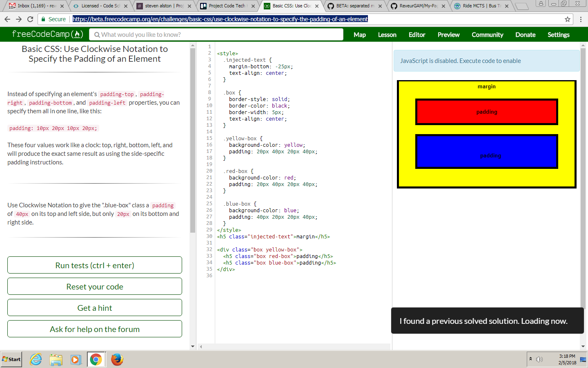Screen dimensions: 588x368
Task: Click the preview pane scrollbar up arrow
Action: [x=583, y=45]
